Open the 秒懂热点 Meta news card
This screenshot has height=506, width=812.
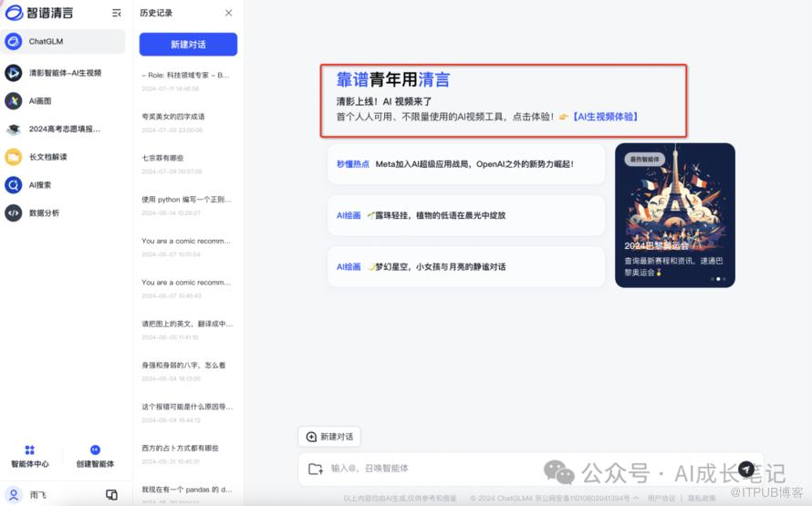[466, 164]
